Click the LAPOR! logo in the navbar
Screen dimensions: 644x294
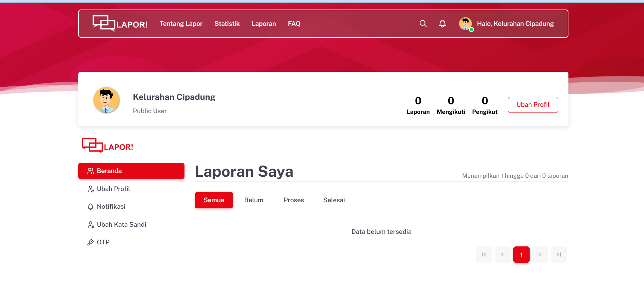tap(120, 23)
